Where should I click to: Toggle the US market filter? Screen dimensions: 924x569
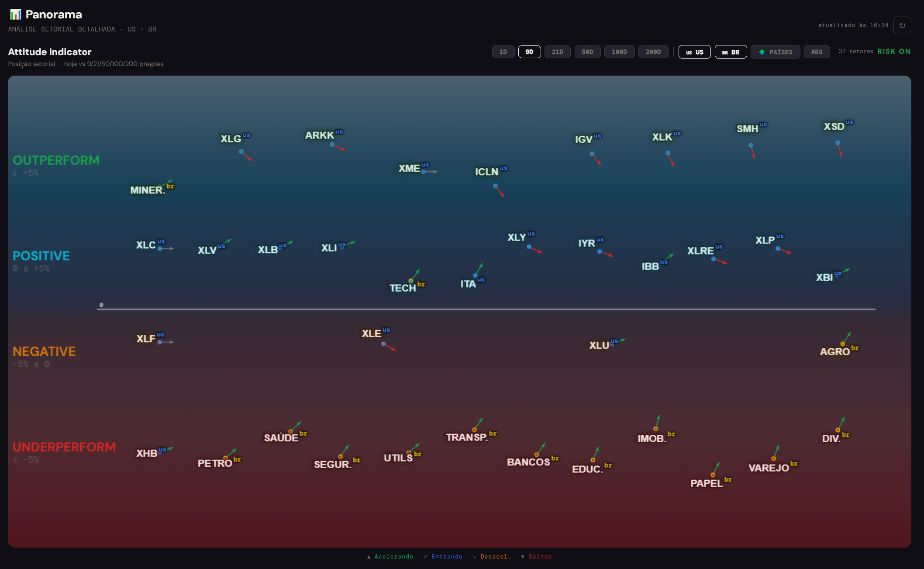(694, 52)
